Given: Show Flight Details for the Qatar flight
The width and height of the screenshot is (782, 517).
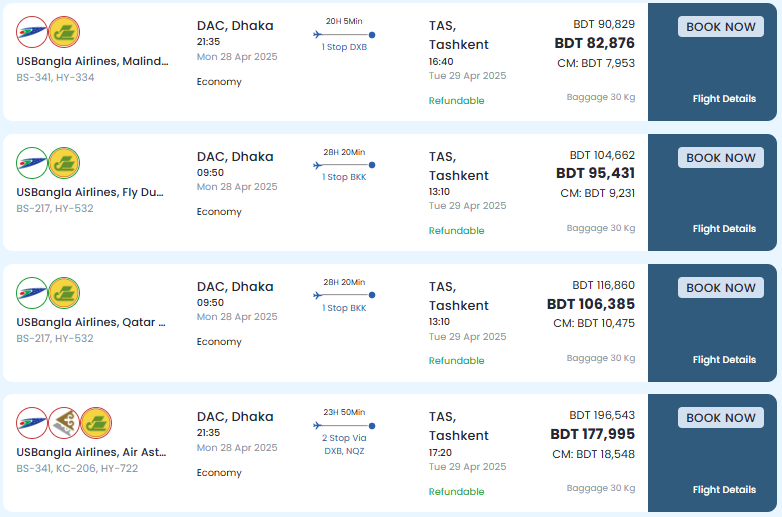Looking at the screenshot, I should point(724,359).
